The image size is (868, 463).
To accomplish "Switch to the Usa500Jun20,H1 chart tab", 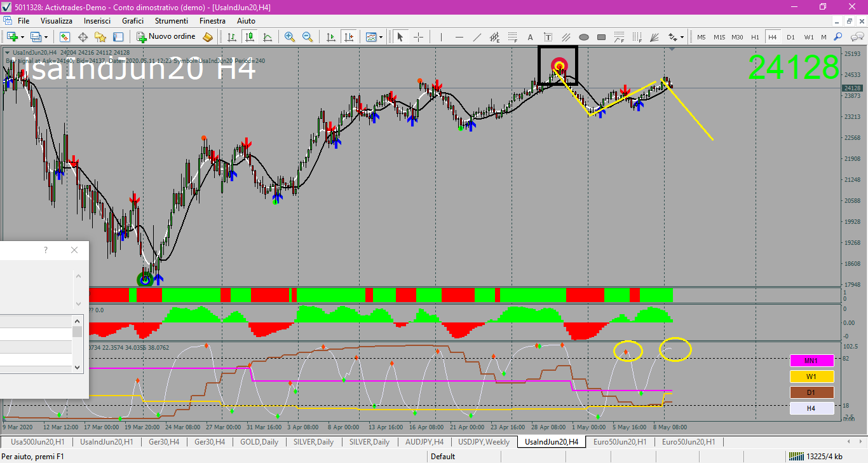I will tap(37, 441).
